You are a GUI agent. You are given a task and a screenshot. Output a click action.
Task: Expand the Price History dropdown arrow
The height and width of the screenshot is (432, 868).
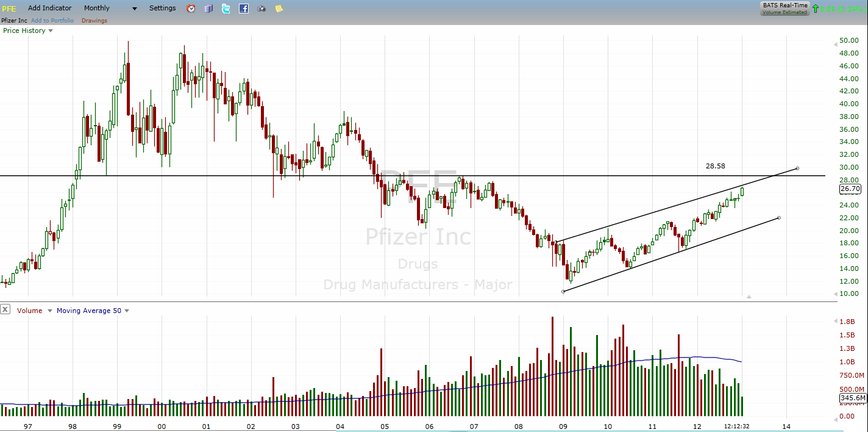[x=51, y=31]
